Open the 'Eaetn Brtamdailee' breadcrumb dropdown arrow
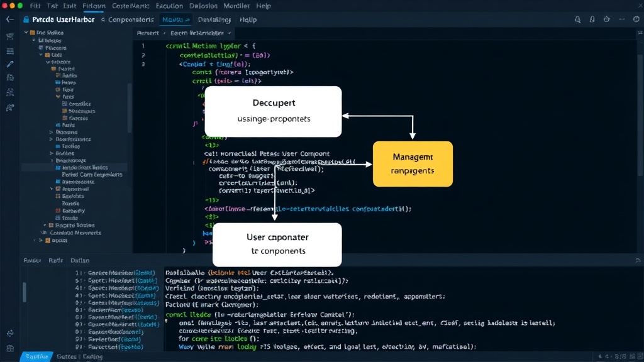This screenshot has height=362, width=644. click(229, 33)
